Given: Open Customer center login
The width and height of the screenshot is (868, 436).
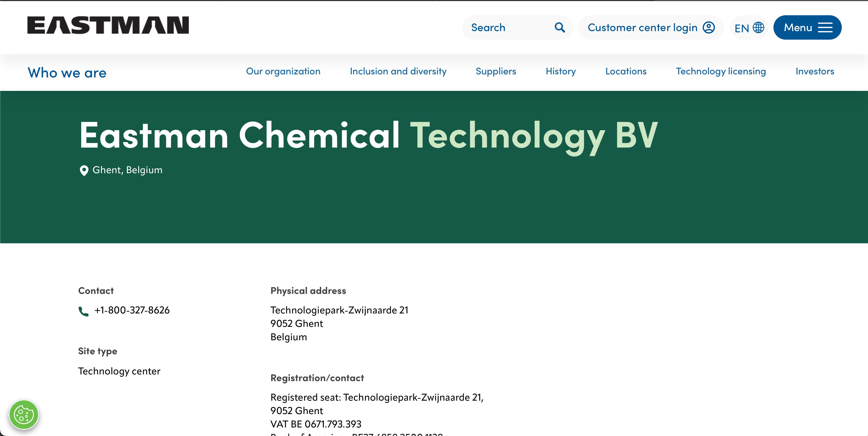Looking at the screenshot, I should pyautogui.click(x=642, y=27).
